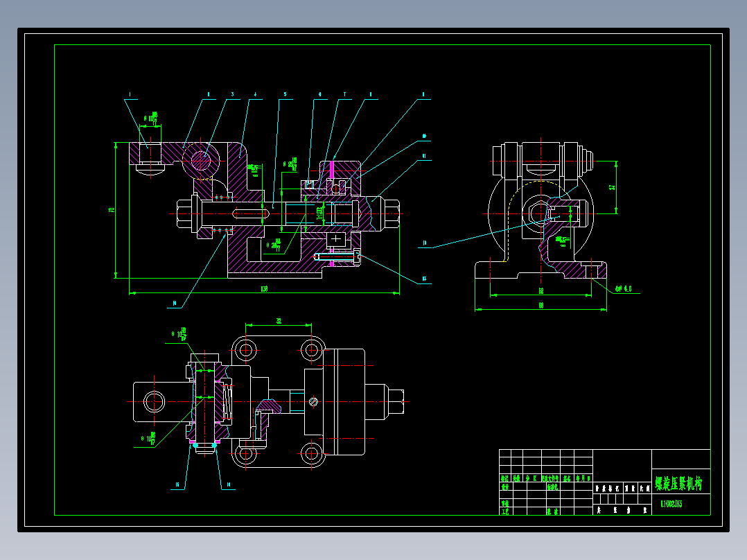747x560 pixels.
Task: Click the 52 hole spacing dimension
Action: (541, 290)
